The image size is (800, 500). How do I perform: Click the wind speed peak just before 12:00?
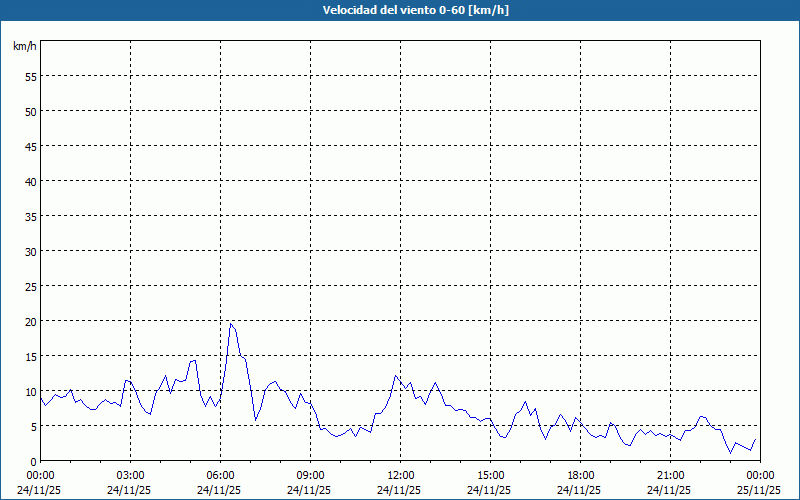(x=396, y=376)
